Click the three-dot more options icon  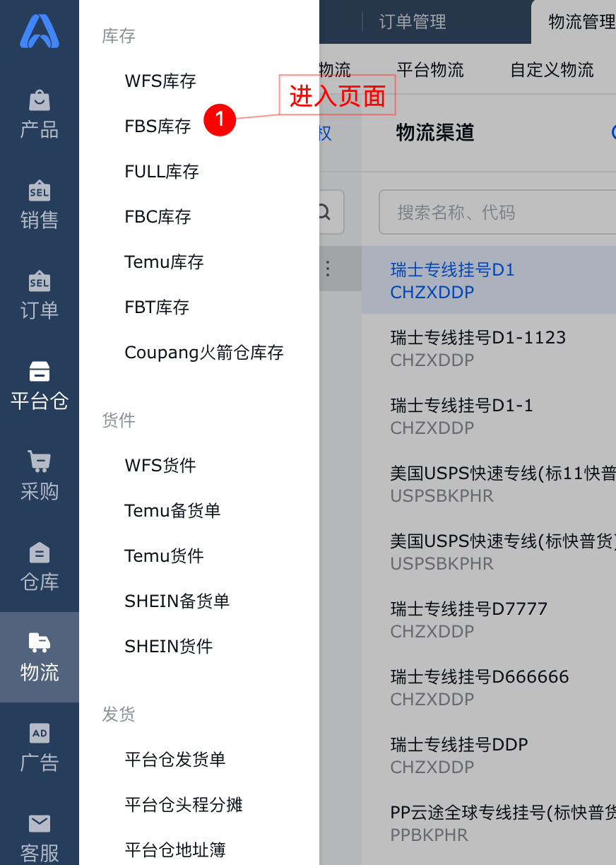328,269
